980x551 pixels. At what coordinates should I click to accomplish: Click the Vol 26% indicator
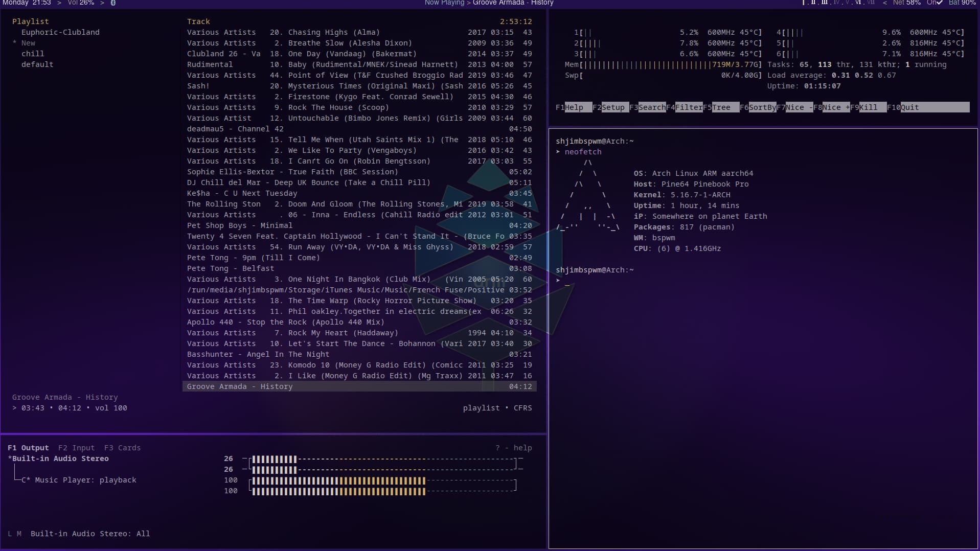(x=81, y=3)
